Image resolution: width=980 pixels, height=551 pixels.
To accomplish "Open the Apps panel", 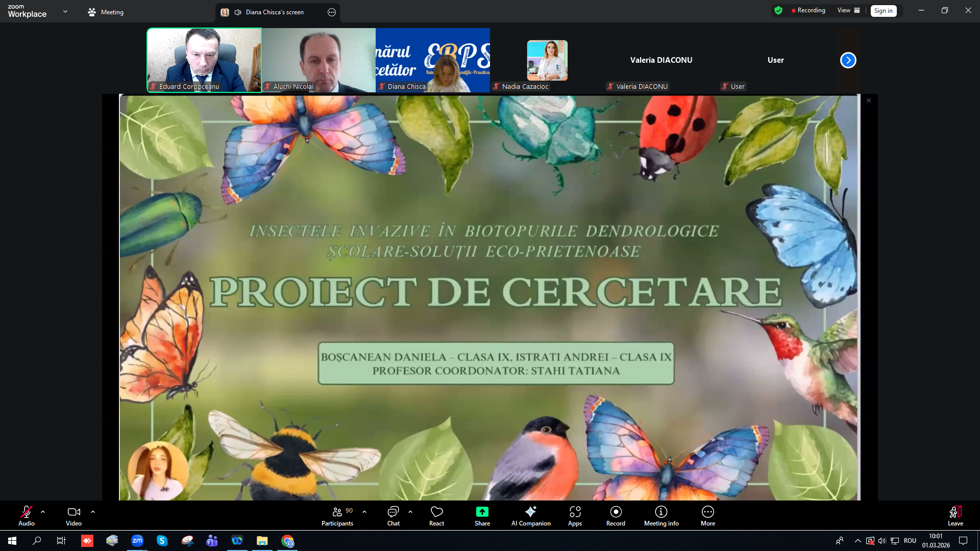I will coord(575,515).
